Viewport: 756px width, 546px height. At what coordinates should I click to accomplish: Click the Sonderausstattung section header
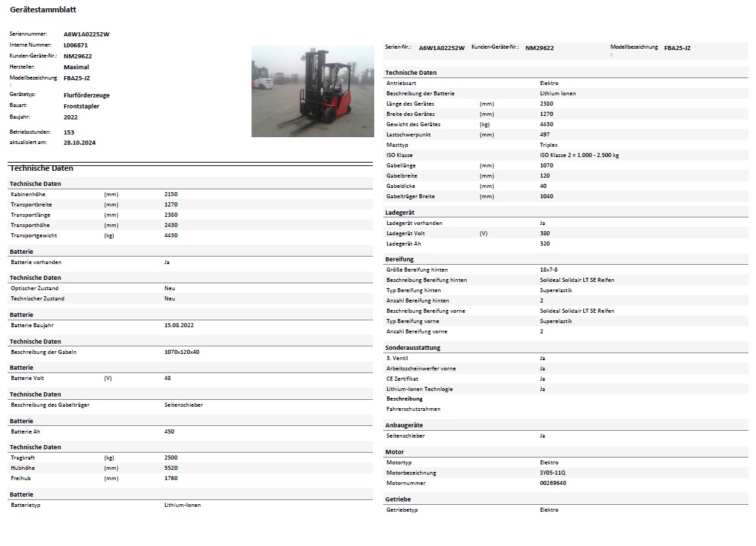point(413,348)
